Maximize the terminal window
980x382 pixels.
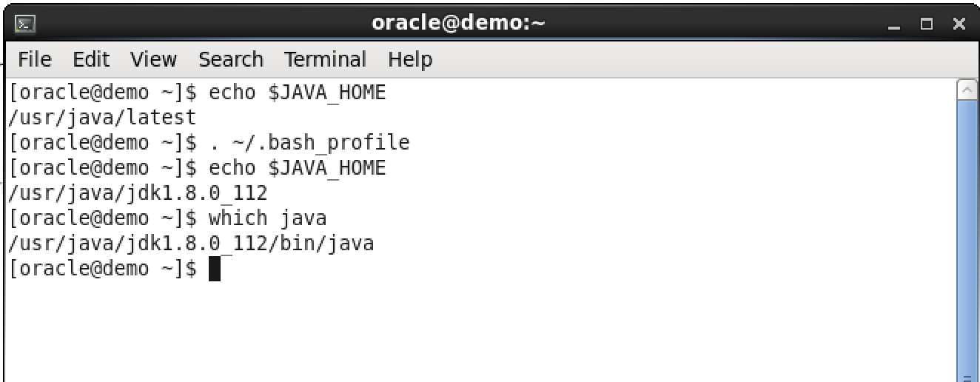click(x=927, y=24)
